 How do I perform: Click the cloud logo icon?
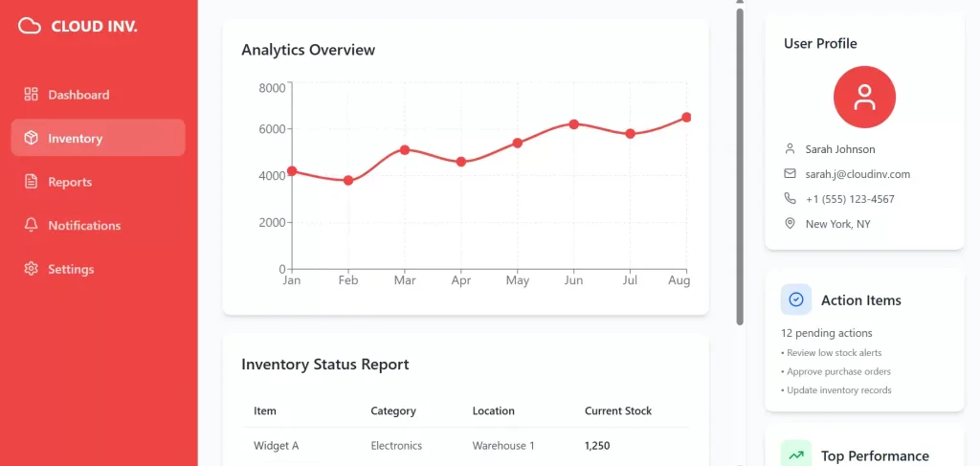coord(30,26)
